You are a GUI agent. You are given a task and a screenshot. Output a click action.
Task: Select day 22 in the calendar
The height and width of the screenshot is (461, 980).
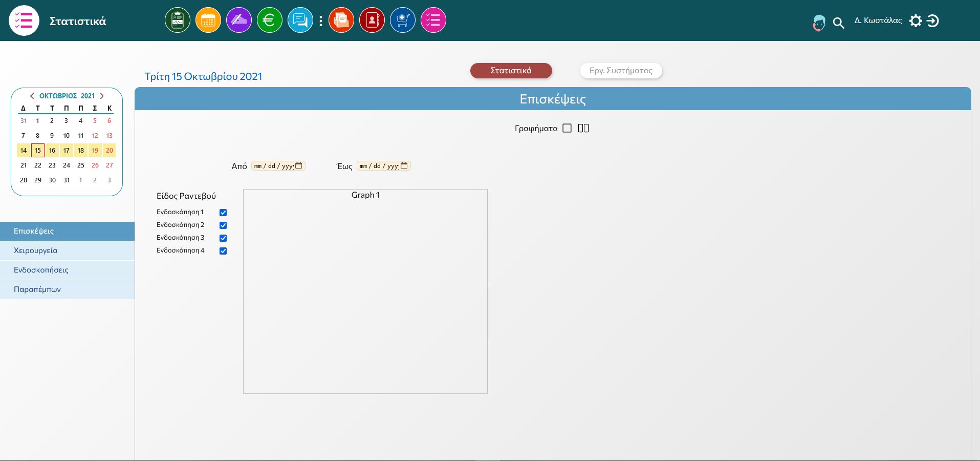[x=38, y=165]
